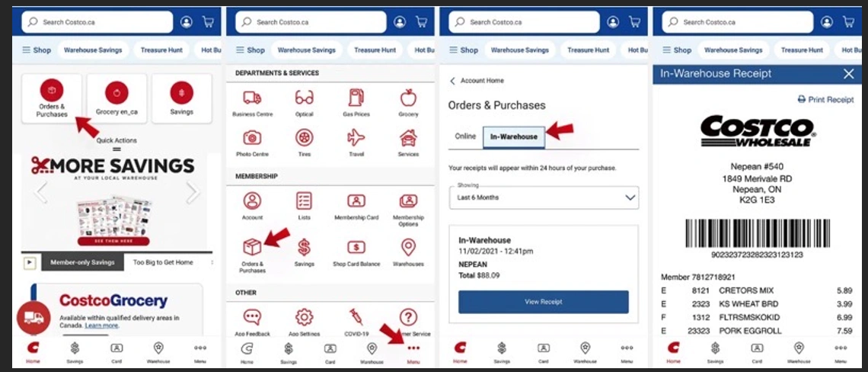Open Shop Card Balance icon

click(x=356, y=248)
